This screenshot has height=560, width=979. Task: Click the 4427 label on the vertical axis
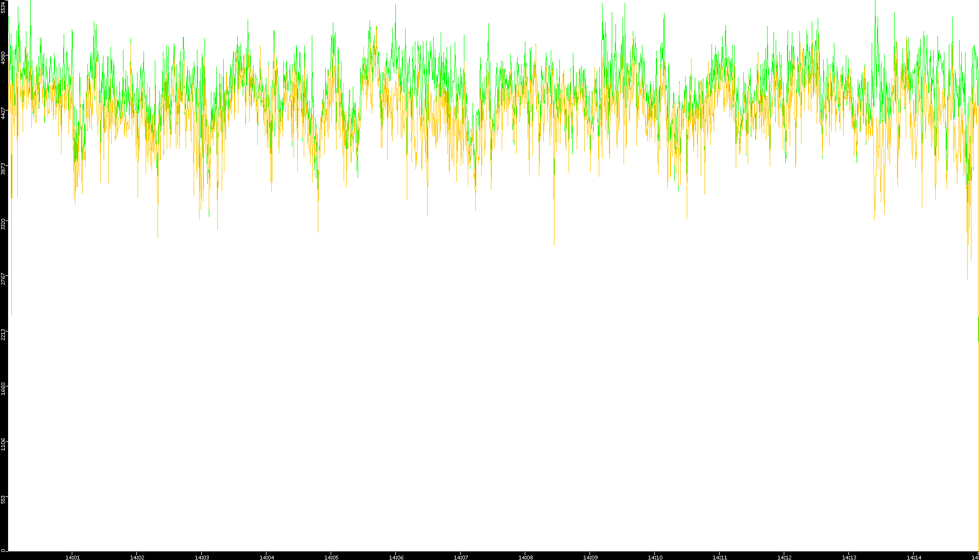pyautogui.click(x=4, y=113)
